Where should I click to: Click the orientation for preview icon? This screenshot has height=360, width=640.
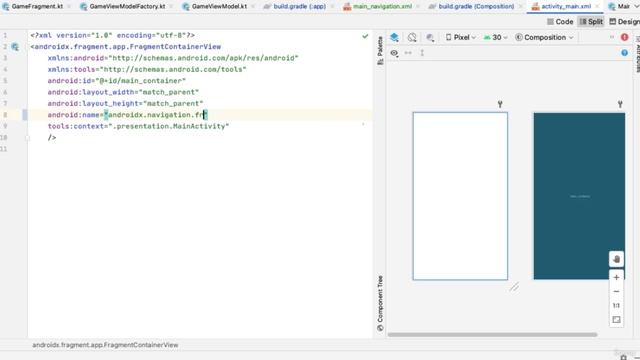[412, 38]
